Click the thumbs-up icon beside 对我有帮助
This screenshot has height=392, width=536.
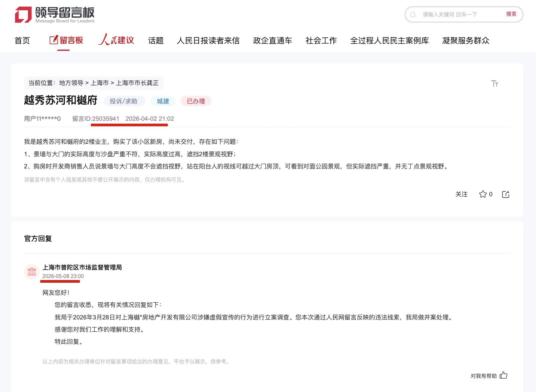(x=503, y=375)
